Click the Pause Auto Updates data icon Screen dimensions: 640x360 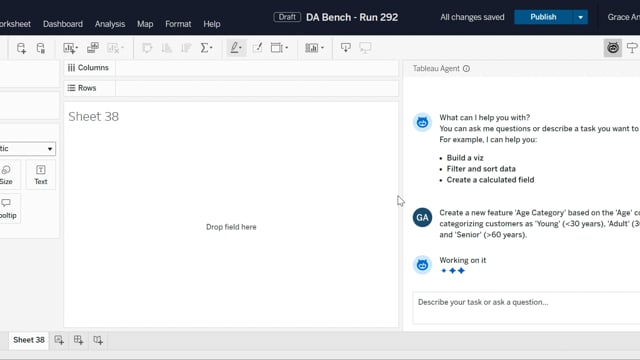coord(40,48)
